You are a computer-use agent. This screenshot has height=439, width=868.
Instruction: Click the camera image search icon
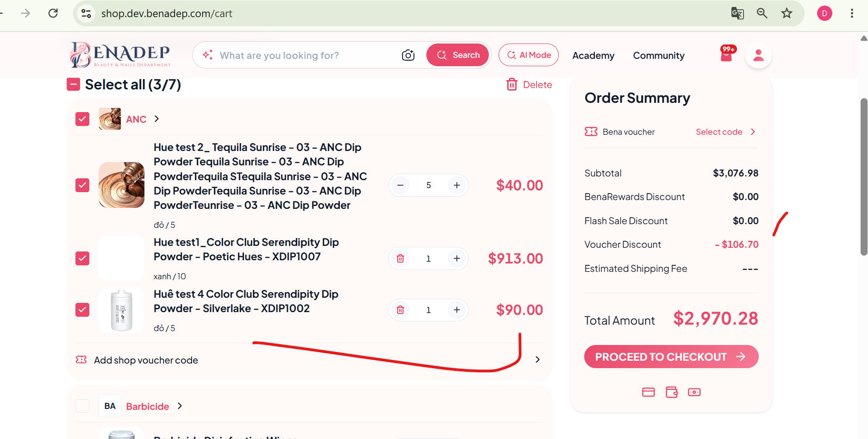click(408, 55)
